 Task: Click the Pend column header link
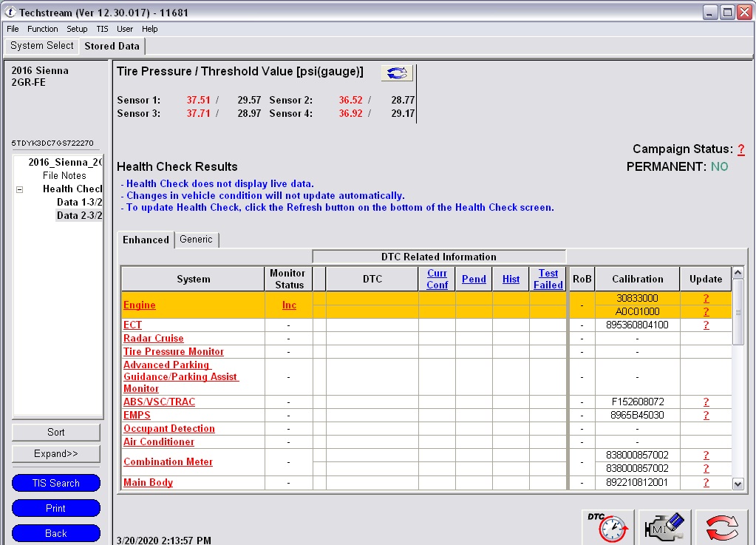click(474, 279)
